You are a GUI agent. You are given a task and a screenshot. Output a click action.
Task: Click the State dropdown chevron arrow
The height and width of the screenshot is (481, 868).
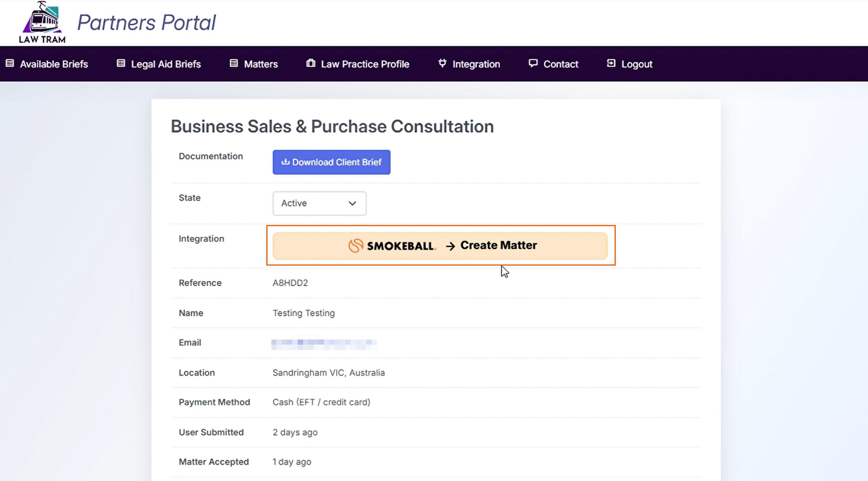tap(352, 203)
